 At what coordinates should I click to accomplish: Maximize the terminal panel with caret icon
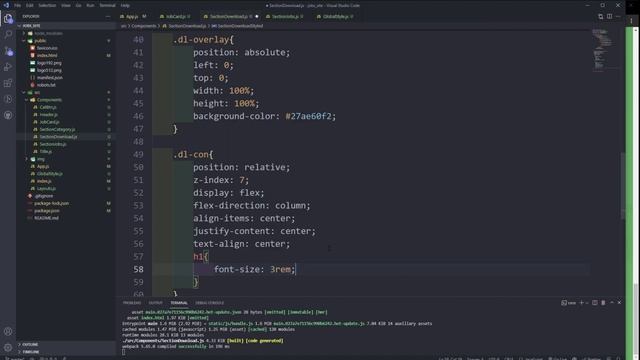612,303
